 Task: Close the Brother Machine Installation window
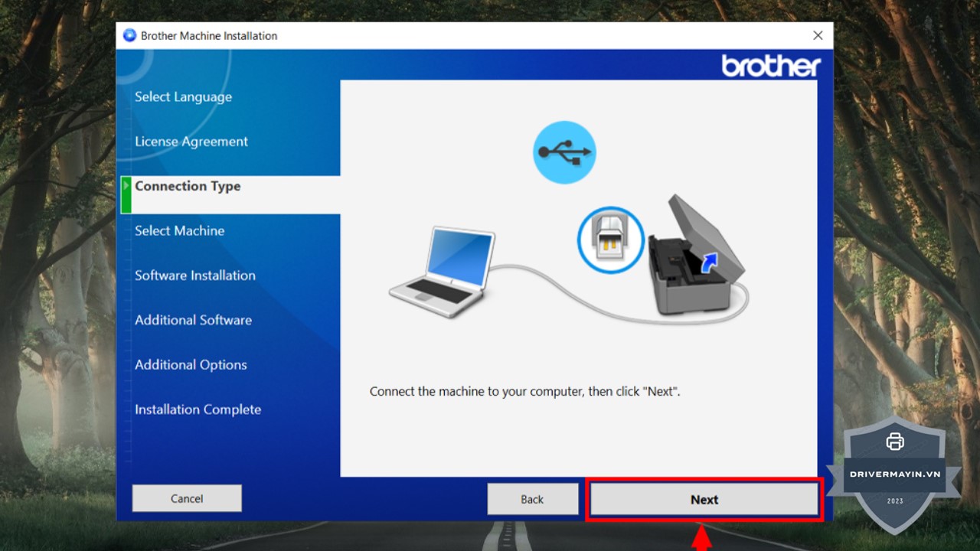tap(818, 36)
